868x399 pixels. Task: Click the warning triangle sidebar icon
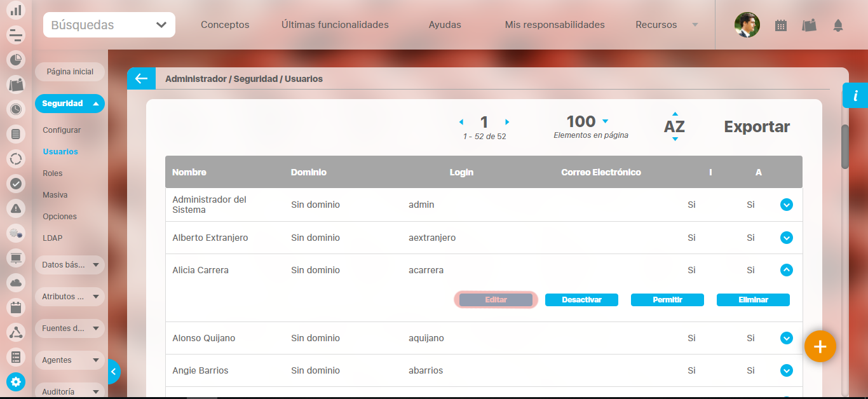click(16, 208)
